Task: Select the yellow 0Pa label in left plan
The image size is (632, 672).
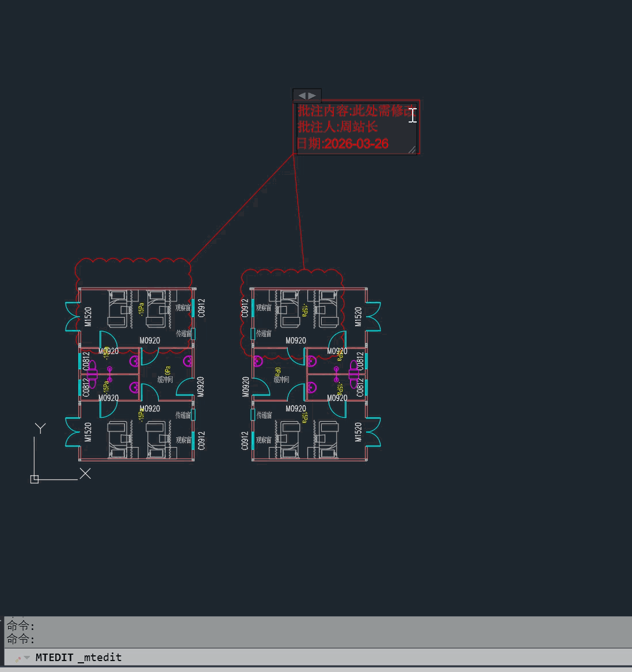Action: [x=167, y=371]
